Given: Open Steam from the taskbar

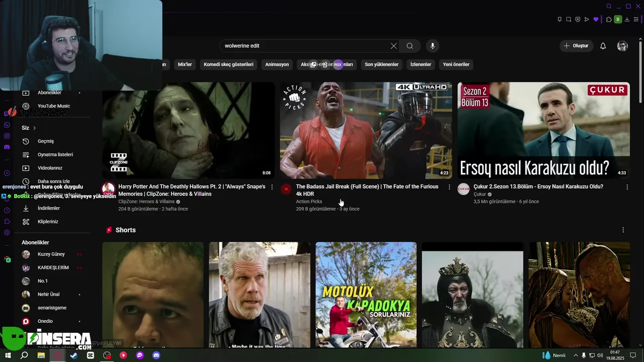Looking at the screenshot, I should (74, 355).
